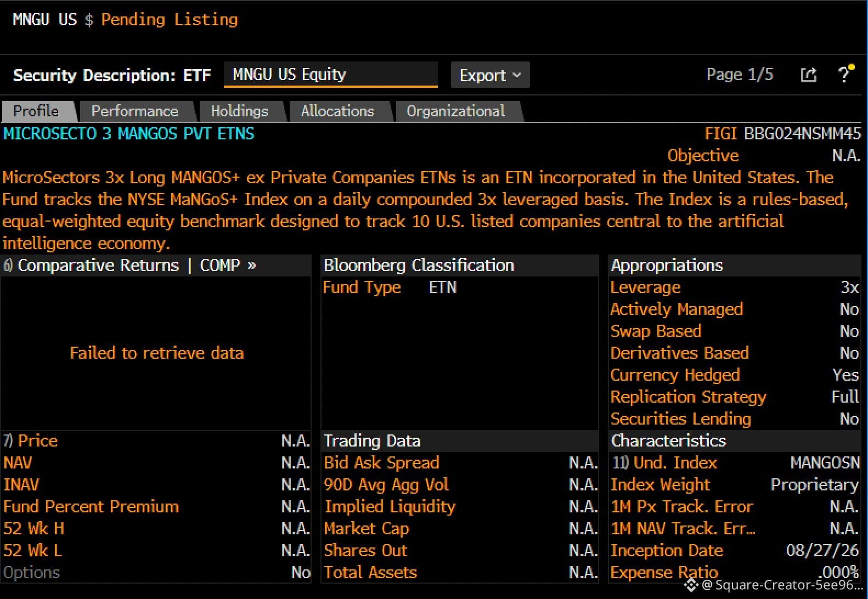Go to the Allocations tab

[337, 111]
